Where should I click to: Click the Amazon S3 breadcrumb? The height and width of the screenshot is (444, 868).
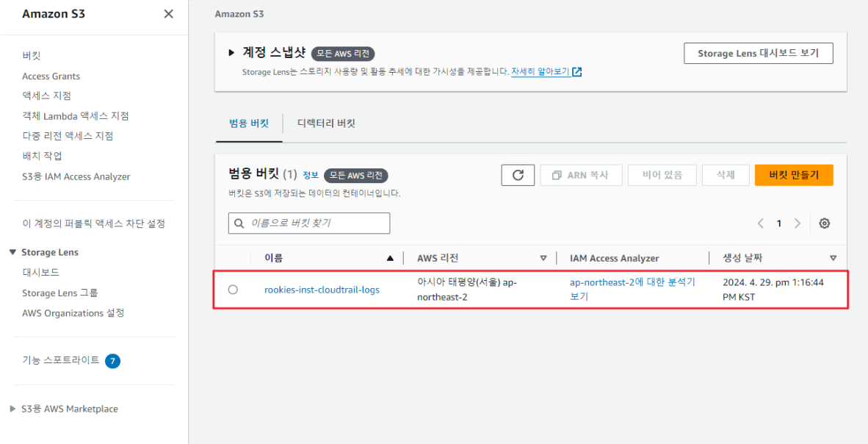[239, 14]
